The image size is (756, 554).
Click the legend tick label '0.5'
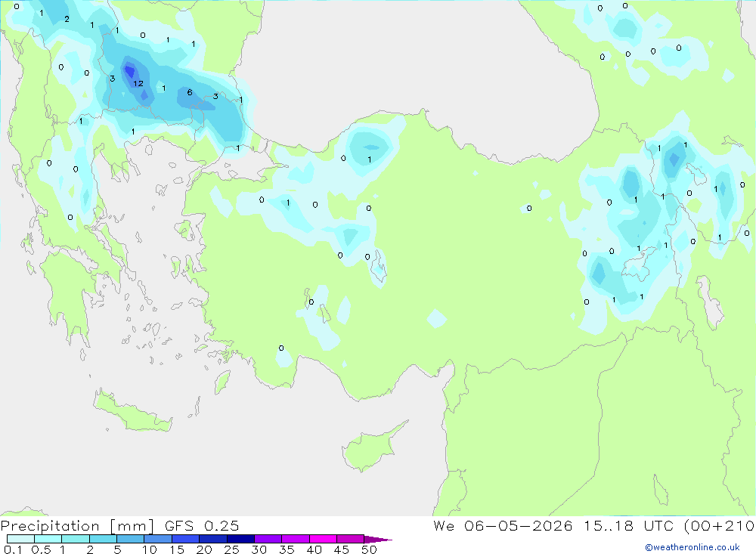(41, 549)
